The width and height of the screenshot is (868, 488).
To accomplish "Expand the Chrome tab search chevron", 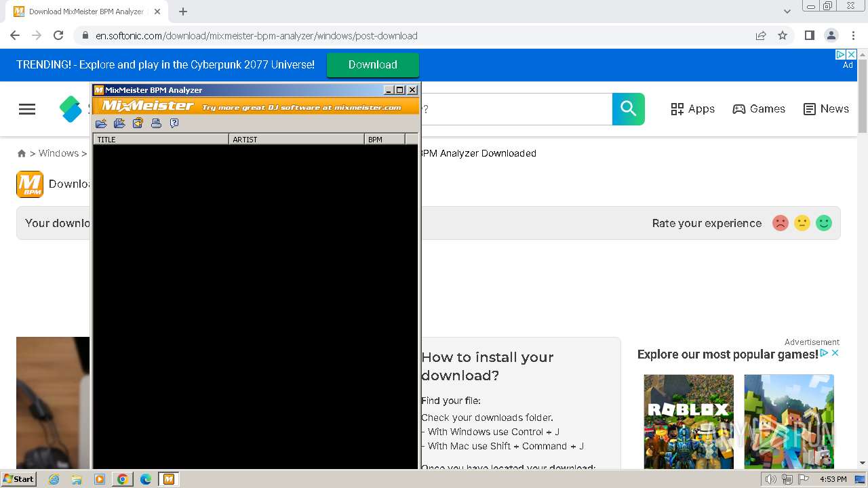I will (787, 12).
